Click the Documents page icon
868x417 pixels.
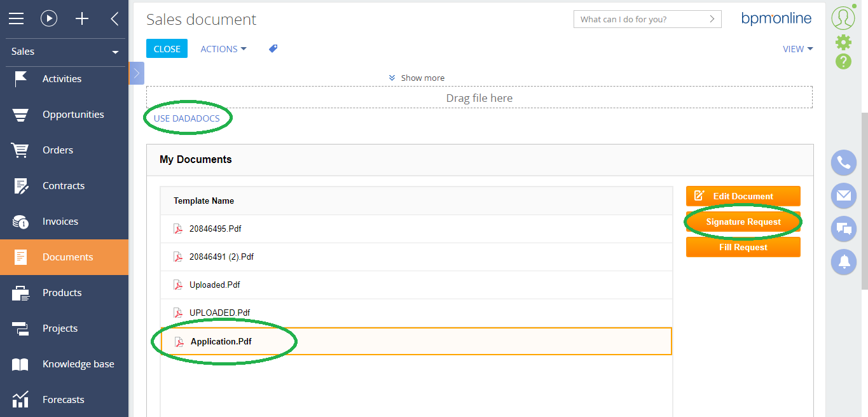pyautogui.click(x=21, y=257)
